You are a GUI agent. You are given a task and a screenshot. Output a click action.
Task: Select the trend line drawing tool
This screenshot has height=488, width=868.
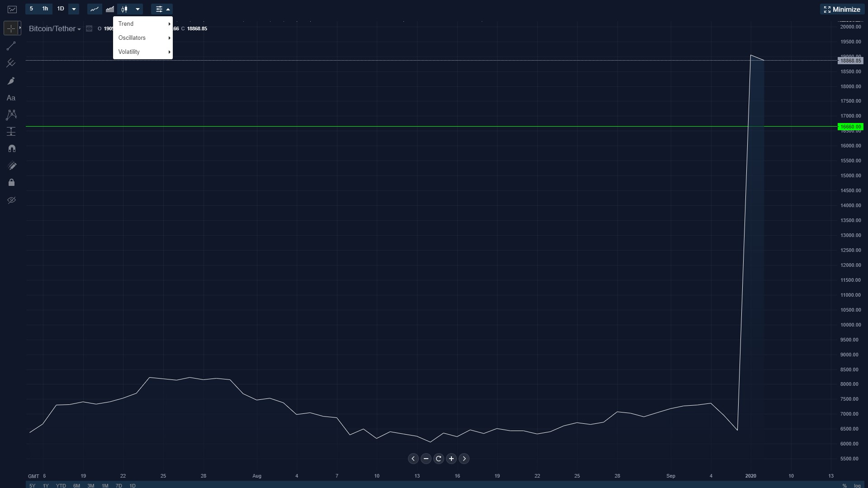pos(11,46)
